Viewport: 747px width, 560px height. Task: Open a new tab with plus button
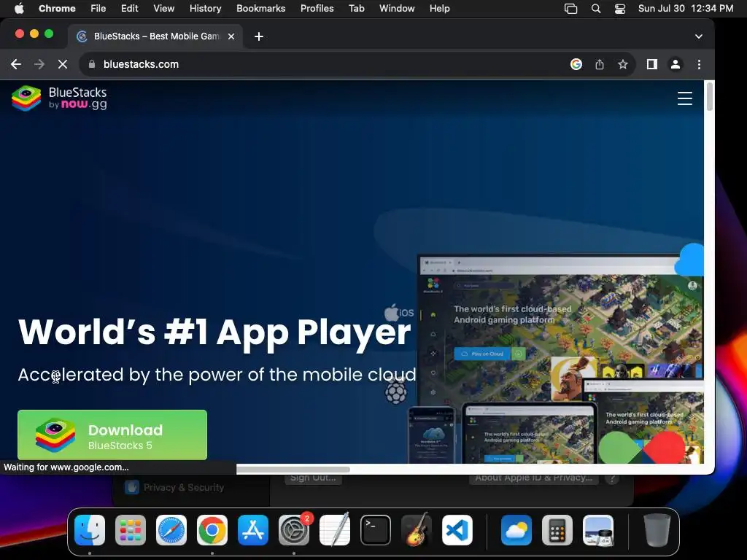(x=259, y=36)
